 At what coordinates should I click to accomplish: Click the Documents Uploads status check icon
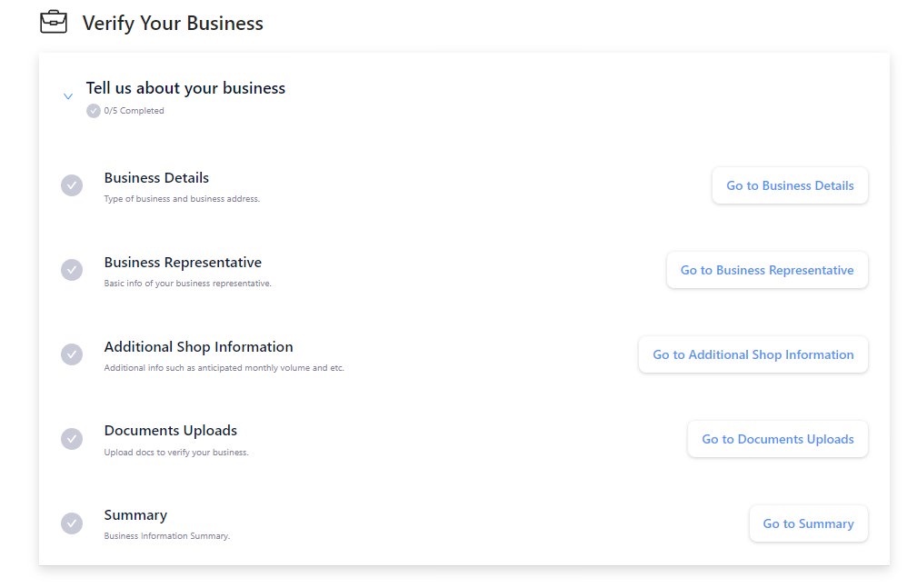pyautogui.click(x=72, y=439)
